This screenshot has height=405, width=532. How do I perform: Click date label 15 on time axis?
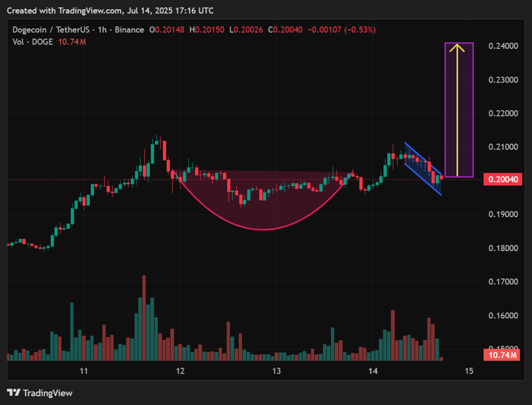[468, 371]
